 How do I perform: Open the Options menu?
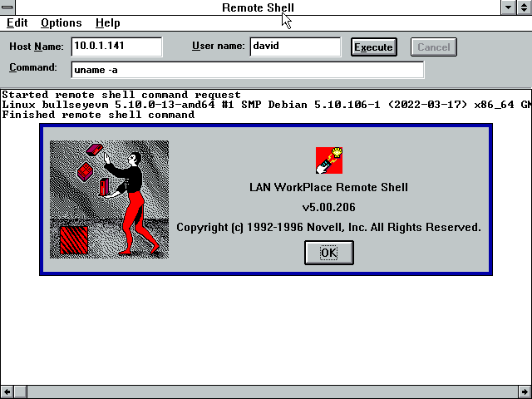pyautogui.click(x=61, y=23)
